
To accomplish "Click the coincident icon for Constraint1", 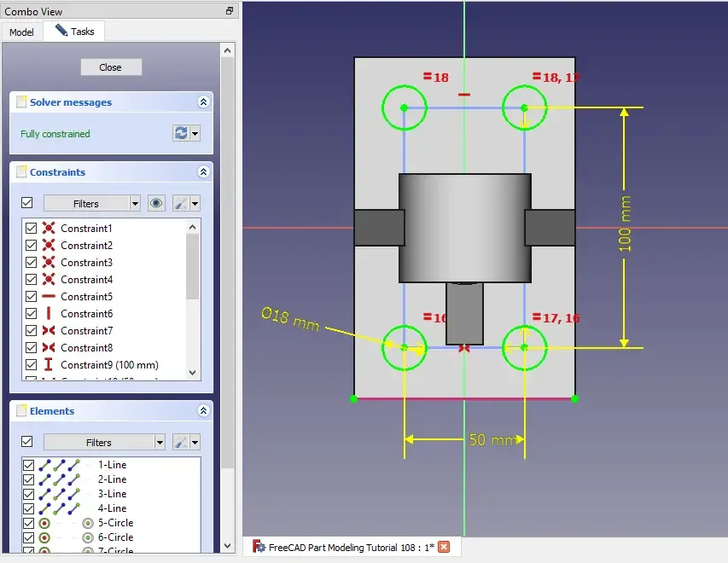I will tap(49, 228).
